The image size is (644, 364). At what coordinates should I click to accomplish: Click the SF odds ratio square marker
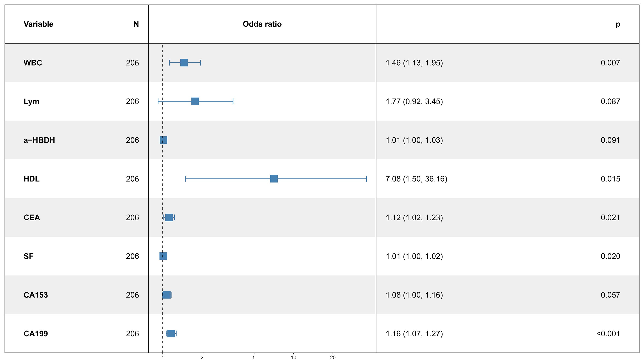(163, 256)
